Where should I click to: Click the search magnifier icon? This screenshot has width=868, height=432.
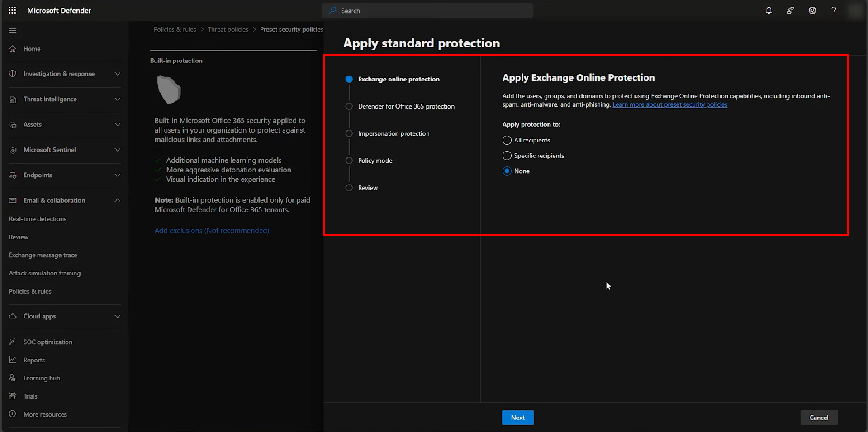pos(332,10)
